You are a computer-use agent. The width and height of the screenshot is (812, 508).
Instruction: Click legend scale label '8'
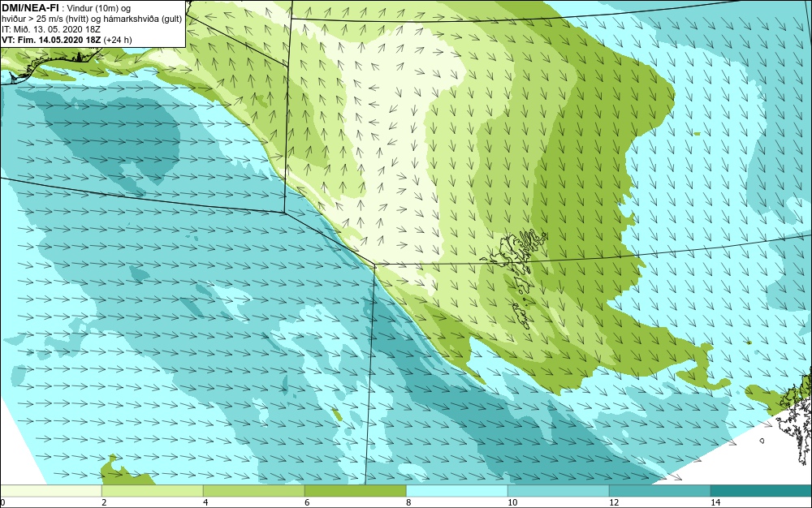click(x=408, y=503)
